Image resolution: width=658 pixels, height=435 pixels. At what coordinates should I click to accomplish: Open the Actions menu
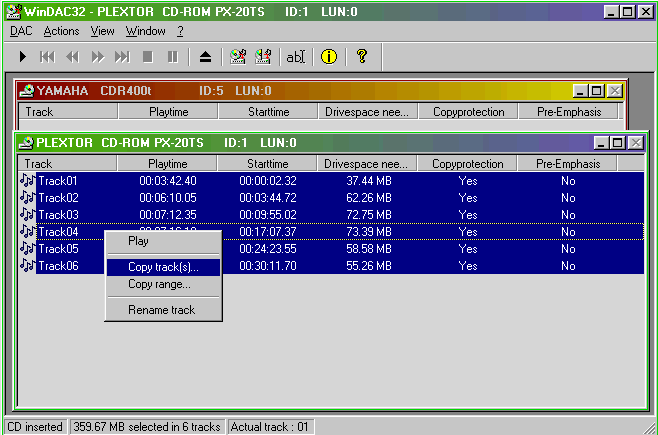point(61,31)
